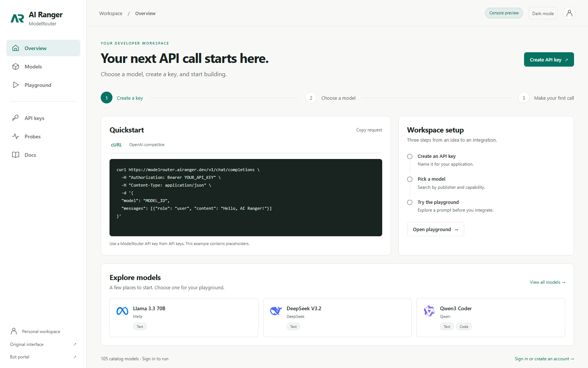Switch to the OpenAI-compatible tab
This screenshot has height=368, width=588.
(x=147, y=145)
